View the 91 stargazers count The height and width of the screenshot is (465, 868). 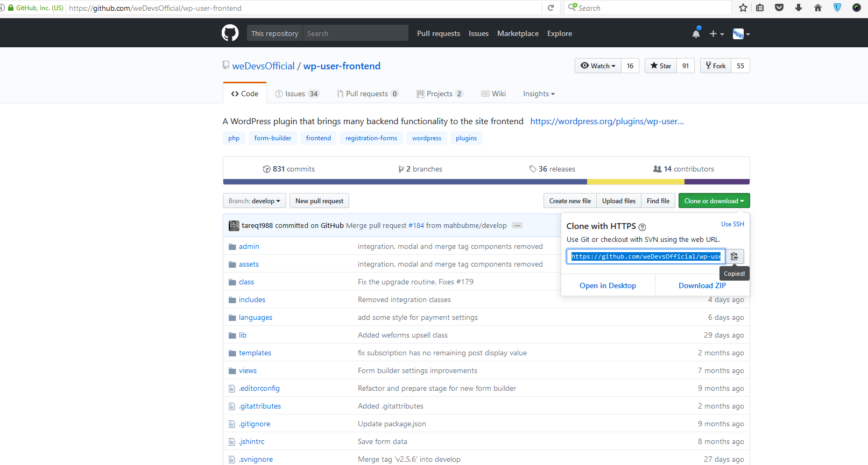(686, 66)
